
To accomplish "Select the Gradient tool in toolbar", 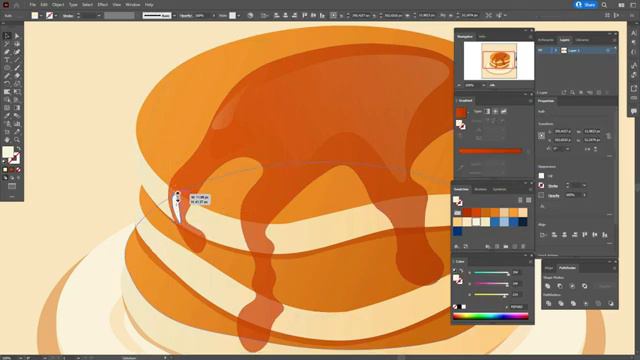I will (x=17, y=108).
